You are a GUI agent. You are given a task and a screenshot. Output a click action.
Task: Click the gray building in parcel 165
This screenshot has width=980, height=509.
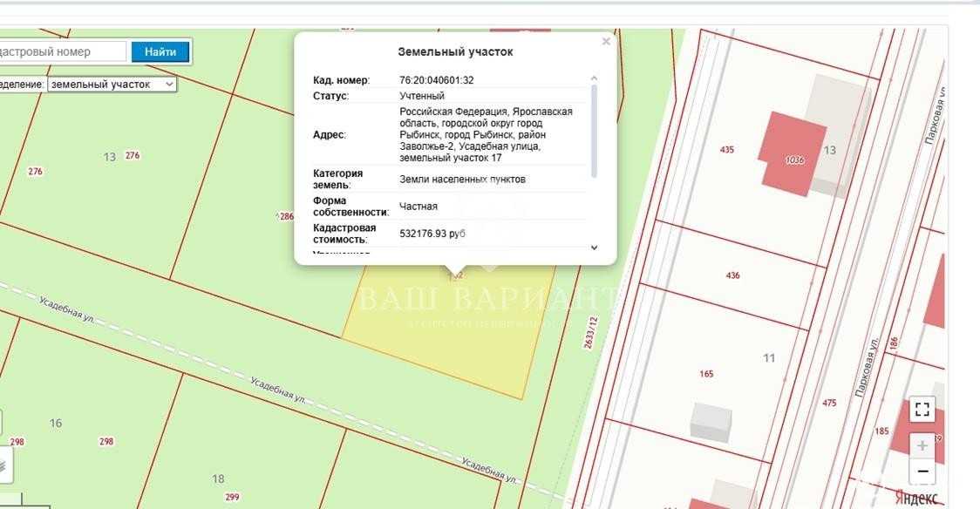(711, 421)
